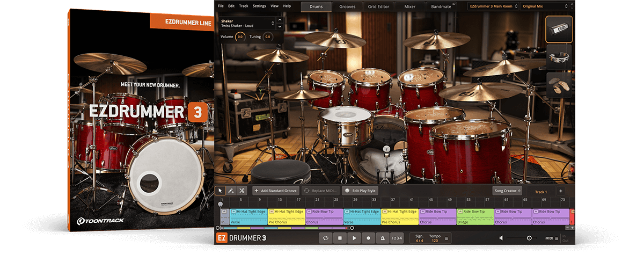Screen dimensions: 644x262
Task: Open the EZdrummer 3 Main Room dropdown
Action: pos(493,6)
